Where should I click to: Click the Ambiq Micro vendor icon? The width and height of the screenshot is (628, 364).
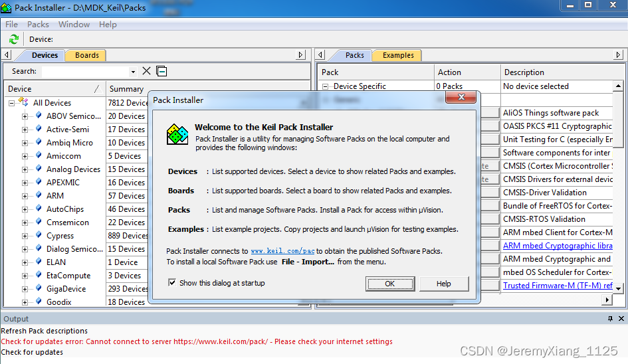coord(39,142)
